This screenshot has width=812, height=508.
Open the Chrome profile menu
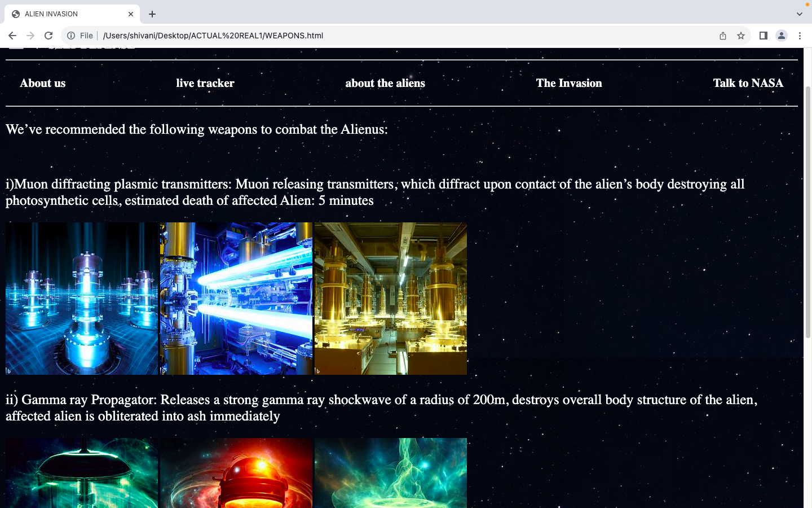tap(782, 36)
